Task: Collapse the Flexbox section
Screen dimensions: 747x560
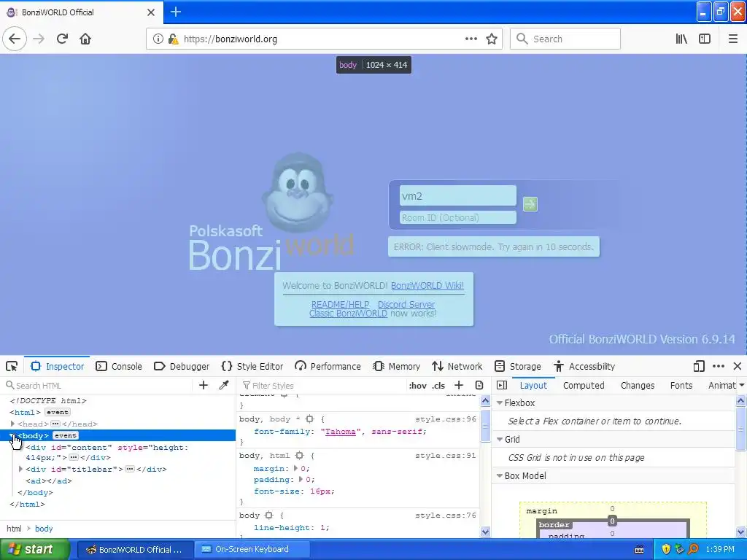Action: 500,402
